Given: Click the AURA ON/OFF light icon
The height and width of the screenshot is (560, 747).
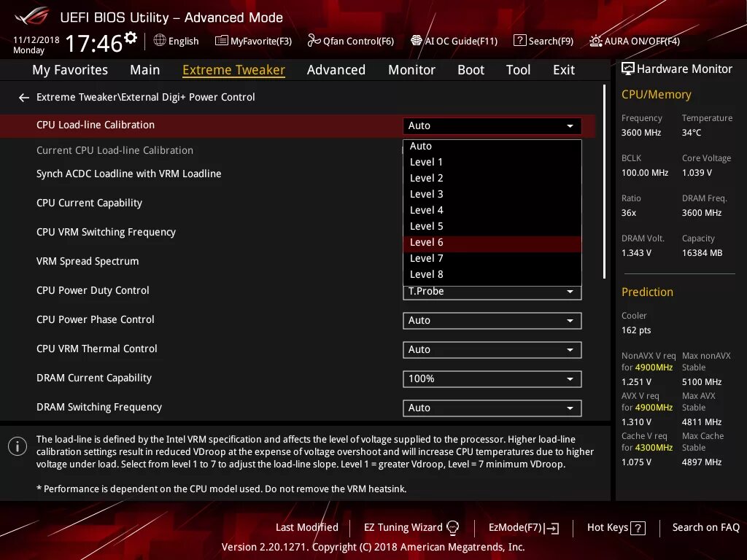Looking at the screenshot, I should pos(595,41).
